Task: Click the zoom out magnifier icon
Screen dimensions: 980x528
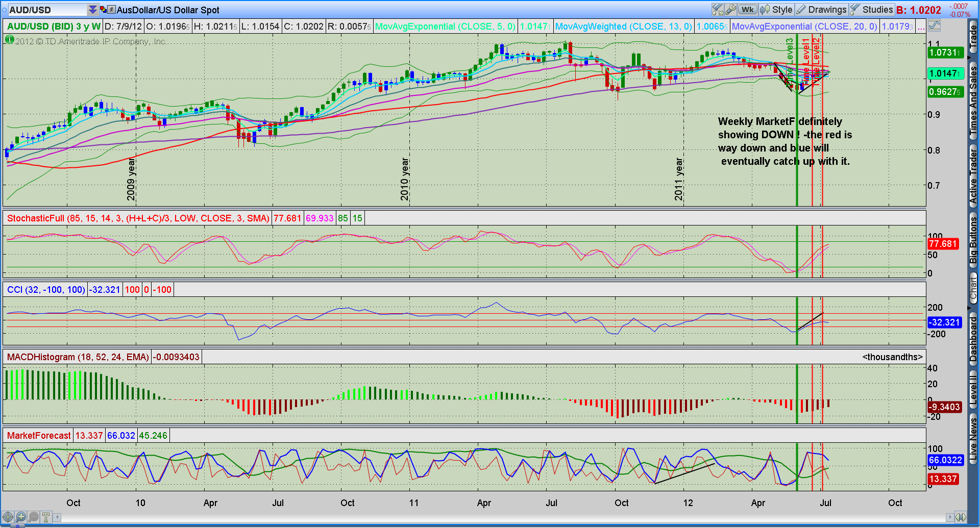Action: tap(33, 517)
